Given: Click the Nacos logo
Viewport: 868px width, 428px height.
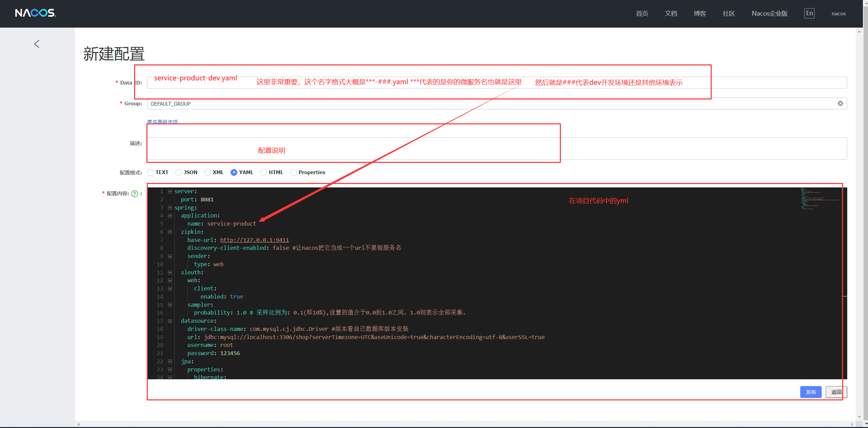Looking at the screenshot, I should (35, 13).
